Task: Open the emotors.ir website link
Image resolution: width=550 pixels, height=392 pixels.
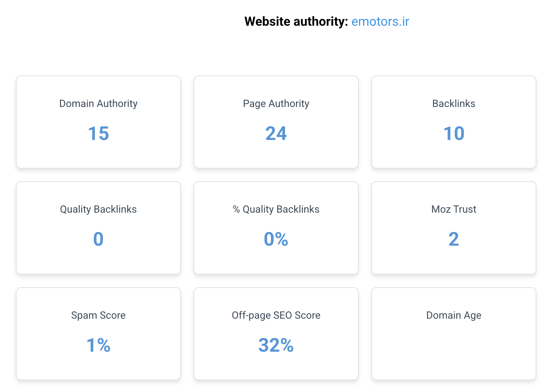Action: [x=380, y=22]
